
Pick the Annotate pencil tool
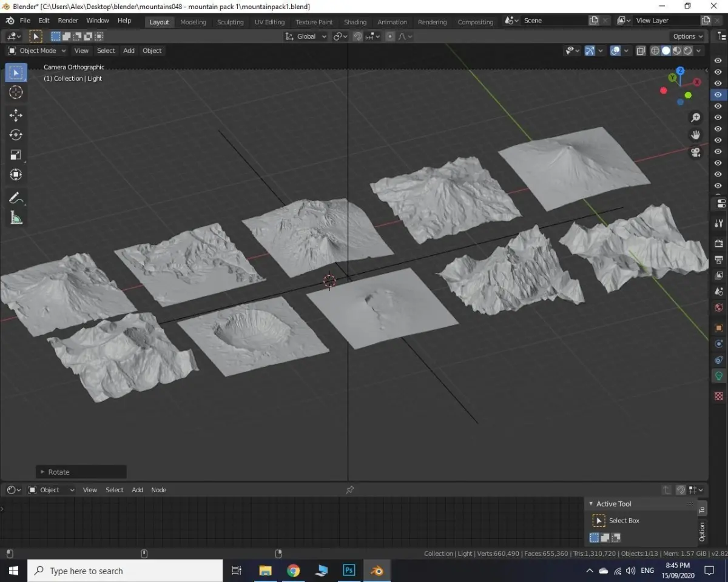pos(16,198)
